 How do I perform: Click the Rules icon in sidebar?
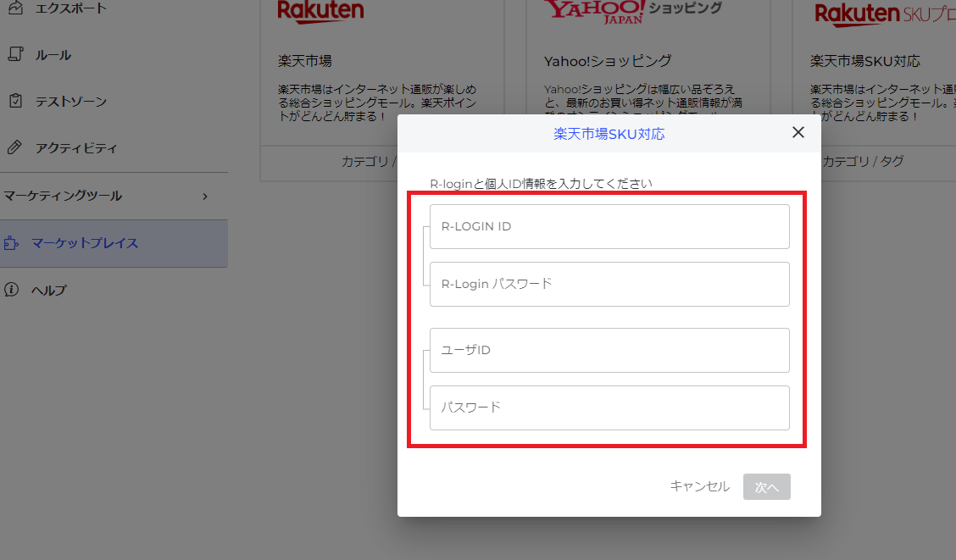pyautogui.click(x=15, y=54)
